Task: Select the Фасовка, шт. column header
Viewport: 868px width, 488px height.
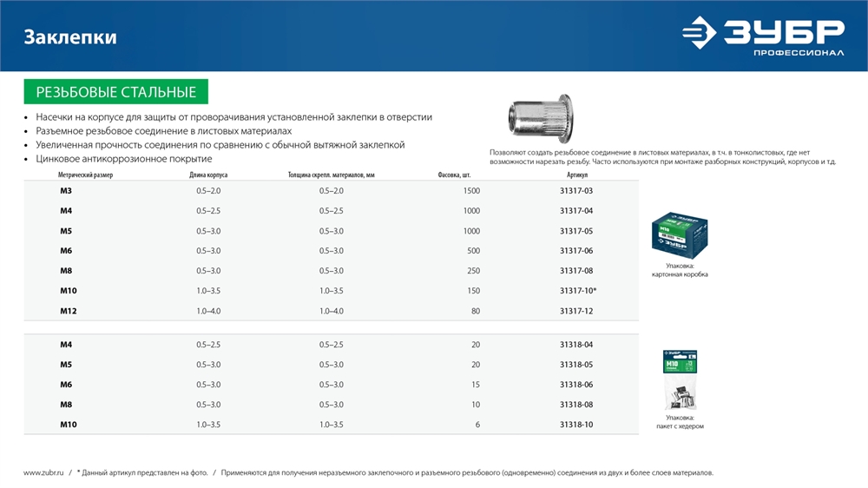Action: (454, 175)
